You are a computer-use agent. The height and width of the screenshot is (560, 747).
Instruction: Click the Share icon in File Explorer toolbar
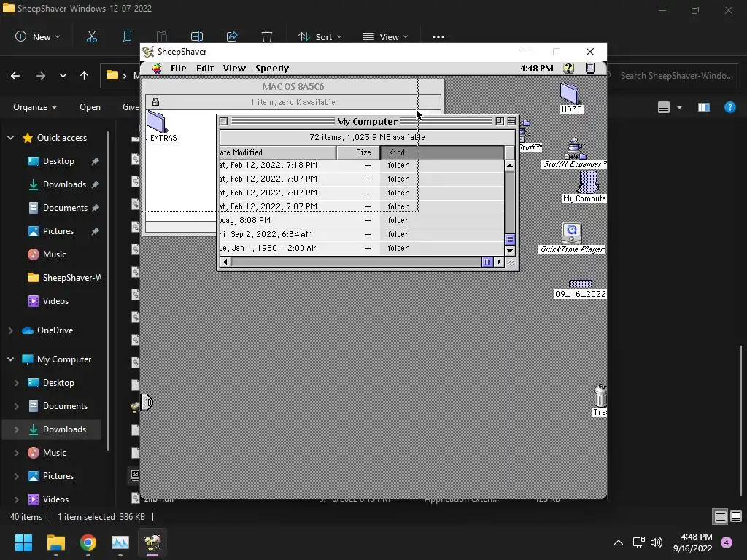[x=232, y=36]
